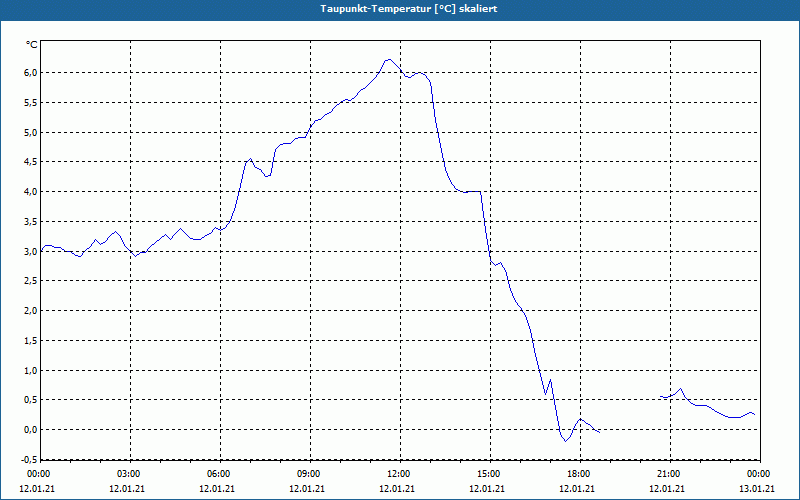Click the '0,5' y-axis tick label
The image size is (800, 500).
31,399
